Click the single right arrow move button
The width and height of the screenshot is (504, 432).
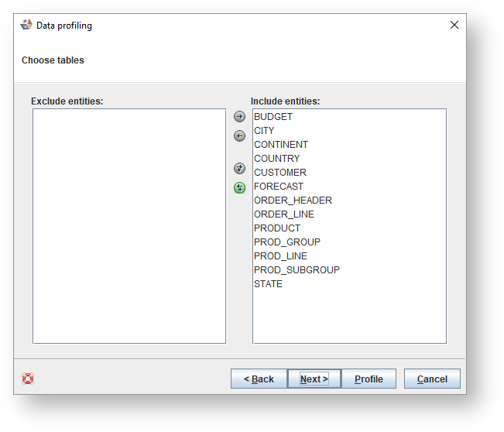coord(240,118)
